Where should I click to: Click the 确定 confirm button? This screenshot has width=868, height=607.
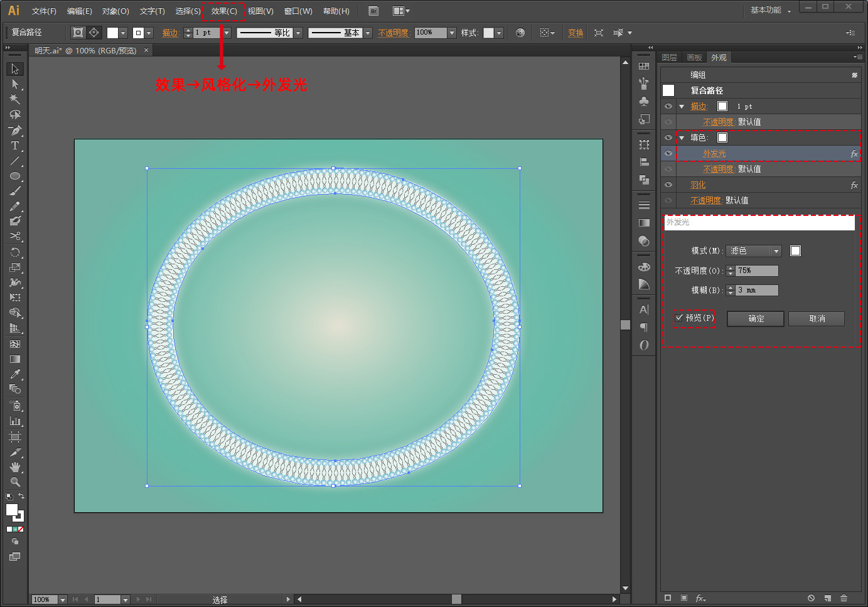756,319
